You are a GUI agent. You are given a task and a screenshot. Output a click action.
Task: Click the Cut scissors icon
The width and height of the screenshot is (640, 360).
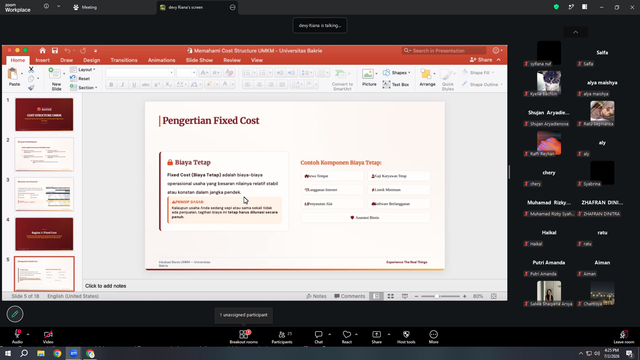coord(31,70)
